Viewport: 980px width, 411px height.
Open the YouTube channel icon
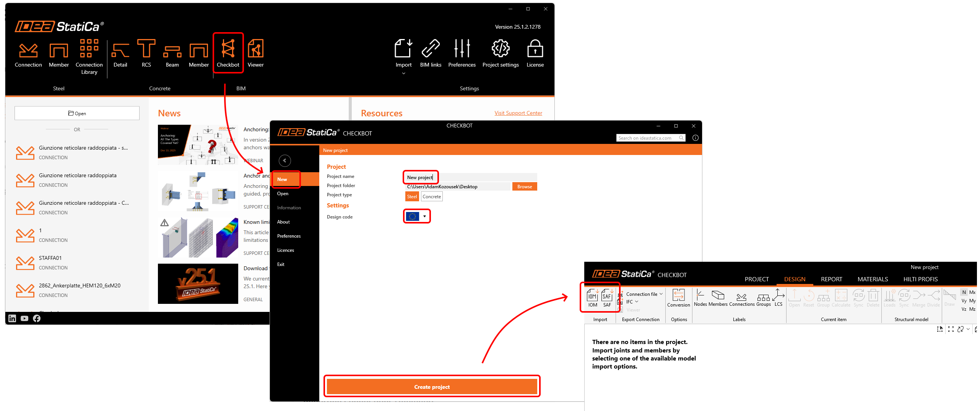coord(24,318)
